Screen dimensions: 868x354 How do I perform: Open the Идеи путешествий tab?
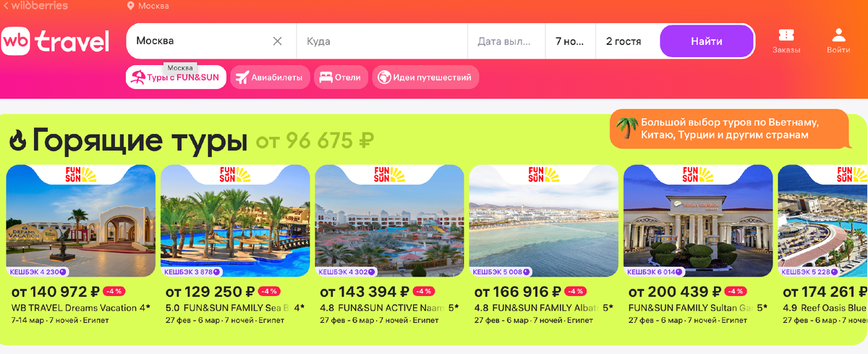425,77
